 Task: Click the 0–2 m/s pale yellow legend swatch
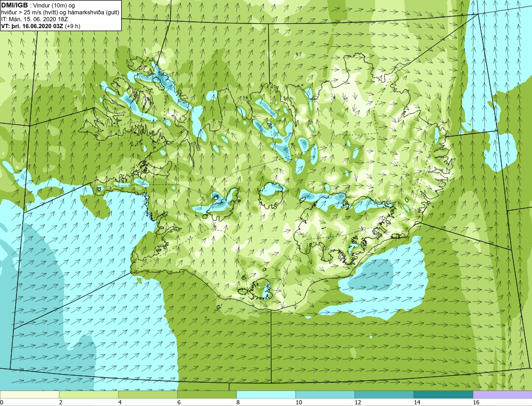point(30,394)
